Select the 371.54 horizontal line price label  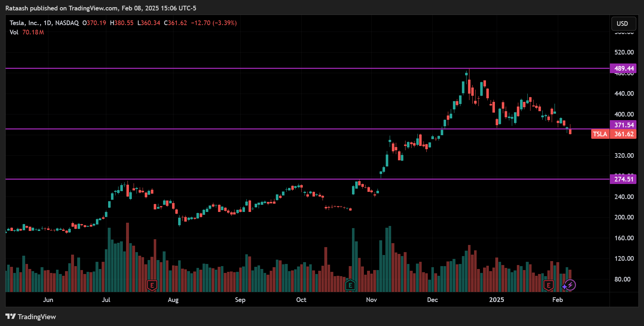click(623, 125)
